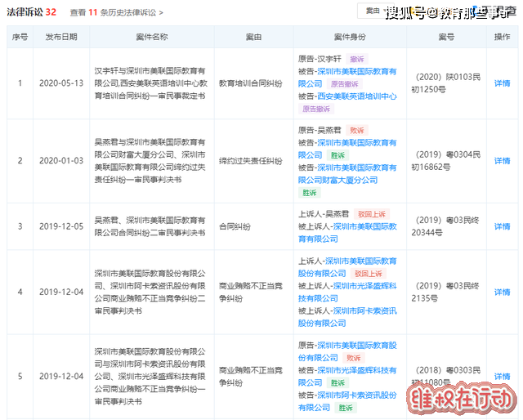Select case number (2020)陕0103民初1250号

(x=446, y=83)
